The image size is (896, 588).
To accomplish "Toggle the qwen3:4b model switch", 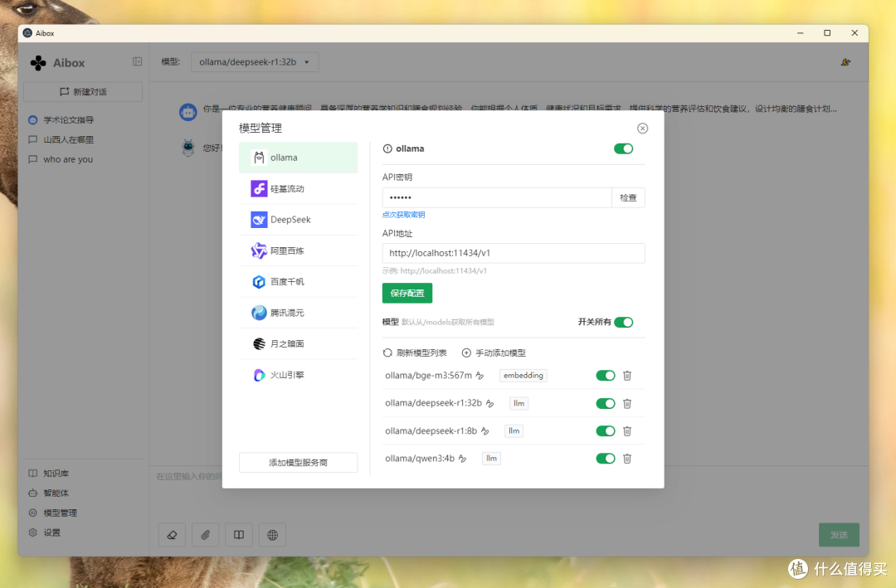I will click(x=605, y=459).
